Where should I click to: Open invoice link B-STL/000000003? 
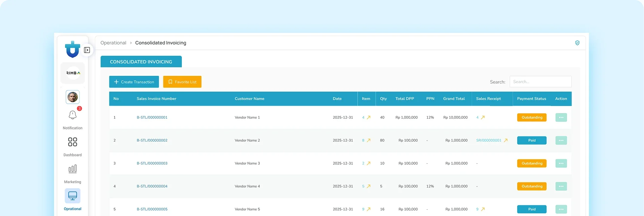tap(152, 163)
